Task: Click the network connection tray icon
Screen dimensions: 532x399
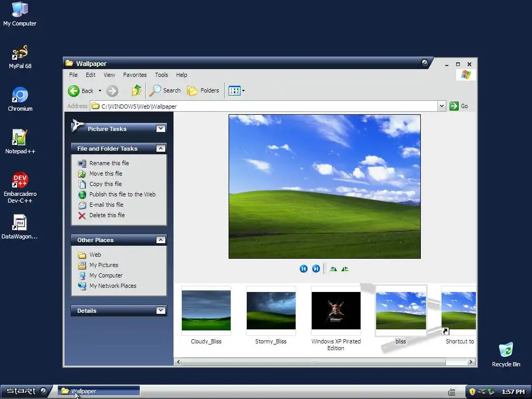Action: tap(482, 392)
